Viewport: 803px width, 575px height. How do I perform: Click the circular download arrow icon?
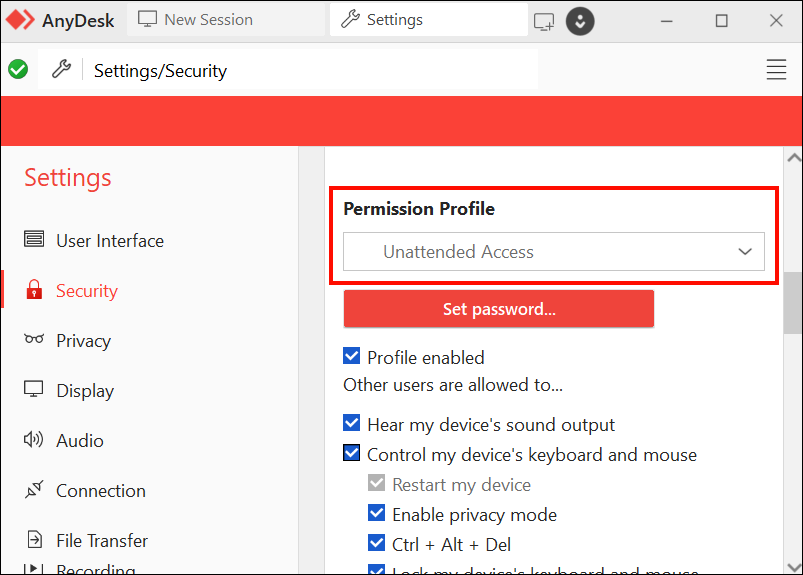[580, 20]
